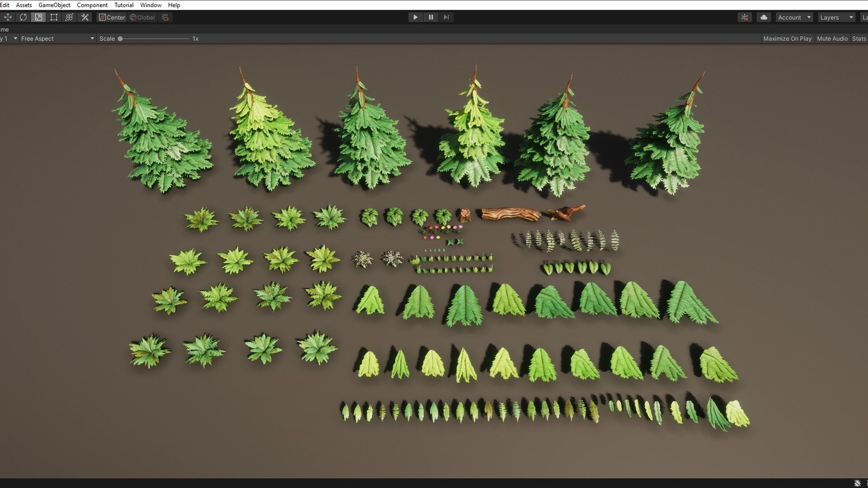Select the Rect transform tool

pyautogui.click(x=54, y=17)
